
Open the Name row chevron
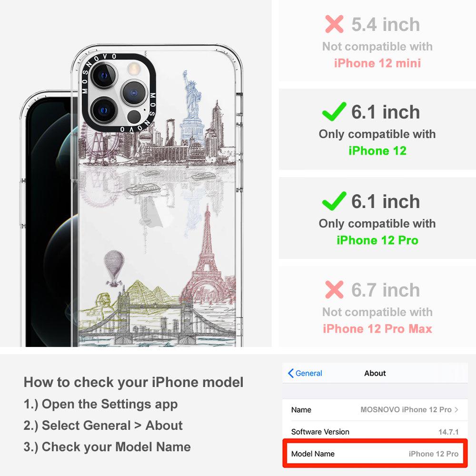click(456, 409)
